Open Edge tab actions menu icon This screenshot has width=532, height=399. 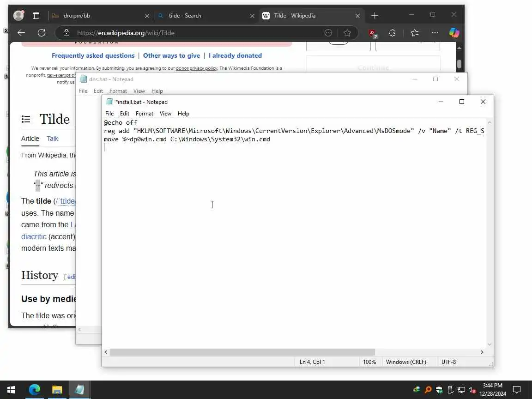click(x=36, y=16)
